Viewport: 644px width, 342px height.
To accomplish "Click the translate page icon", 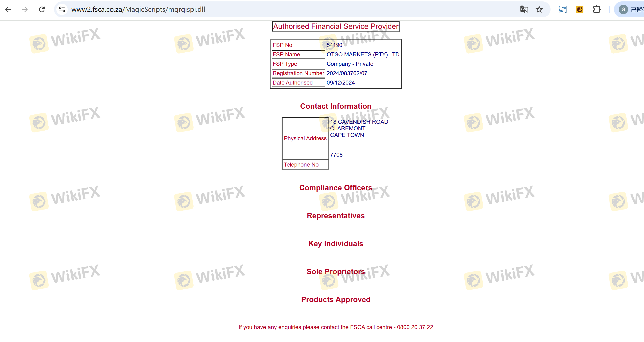I will [x=524, y=9].
